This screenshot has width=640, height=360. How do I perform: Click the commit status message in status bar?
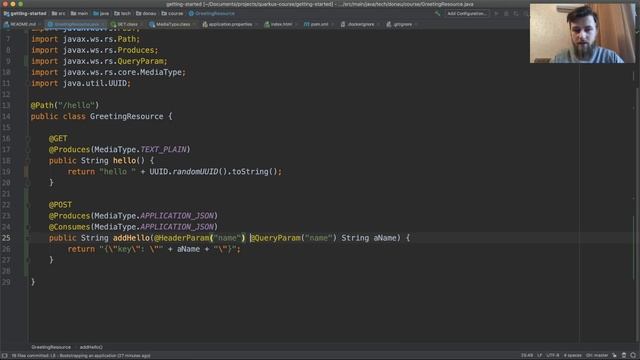[x=81, y=356]
